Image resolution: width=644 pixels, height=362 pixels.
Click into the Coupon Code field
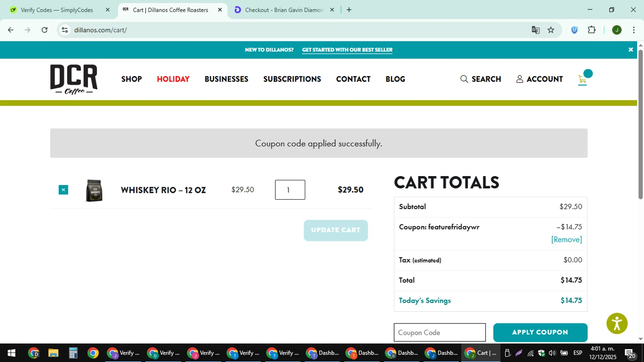point(440,332)
